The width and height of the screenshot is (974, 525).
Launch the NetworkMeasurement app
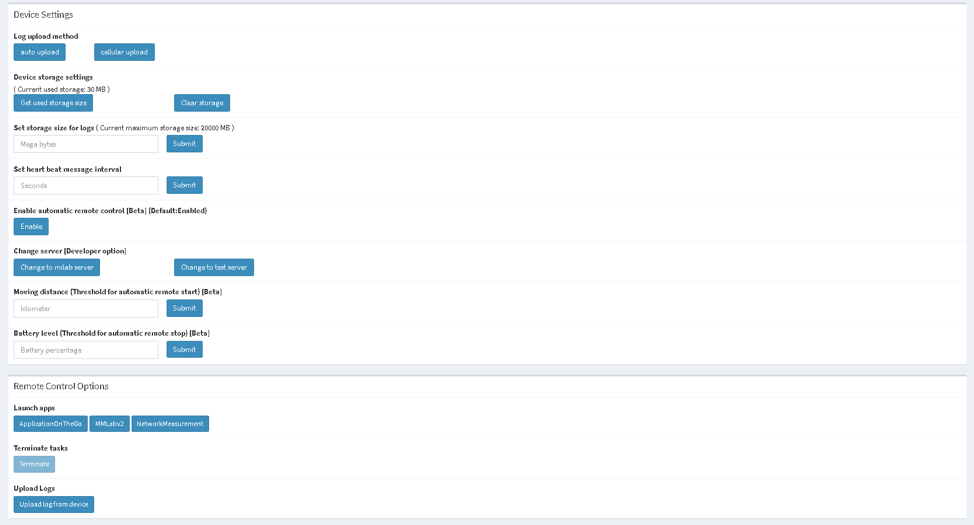(x=170, y=424)
